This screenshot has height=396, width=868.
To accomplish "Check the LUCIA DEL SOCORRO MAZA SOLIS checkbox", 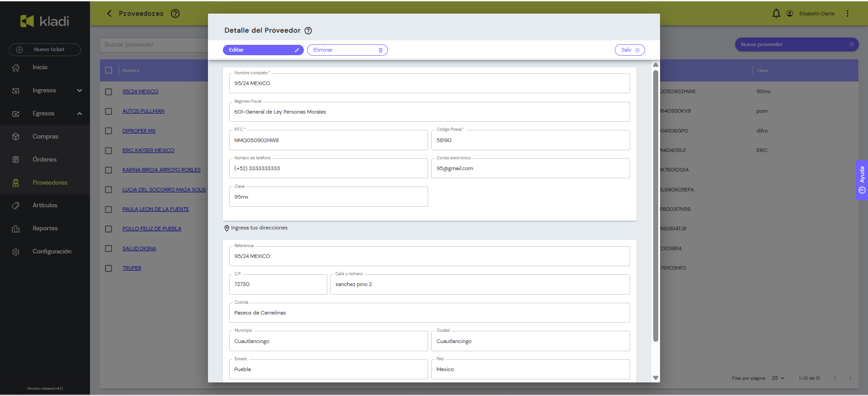I will click(108, 190).
